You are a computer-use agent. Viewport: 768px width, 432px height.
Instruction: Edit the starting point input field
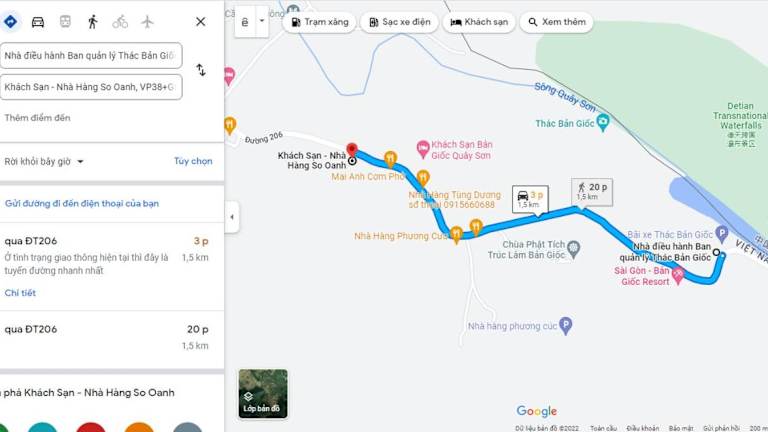click(x=91, y=55)
